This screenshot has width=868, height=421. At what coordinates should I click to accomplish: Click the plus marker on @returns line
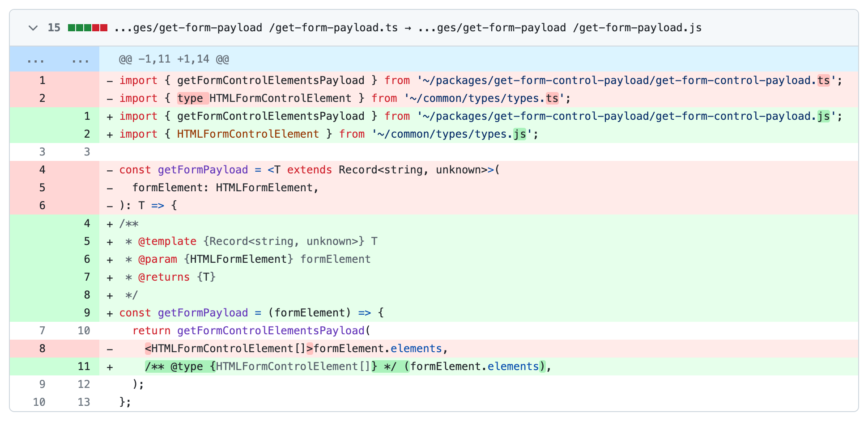110,278
